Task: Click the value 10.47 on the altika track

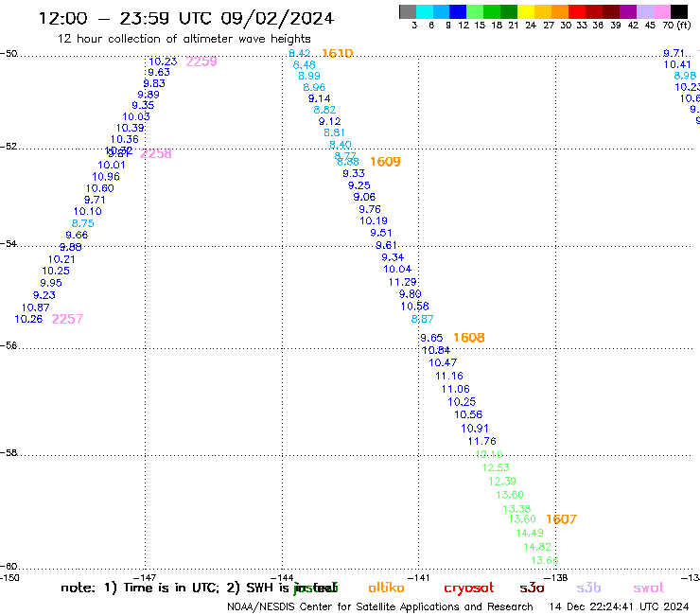Action: pos(443,362)
